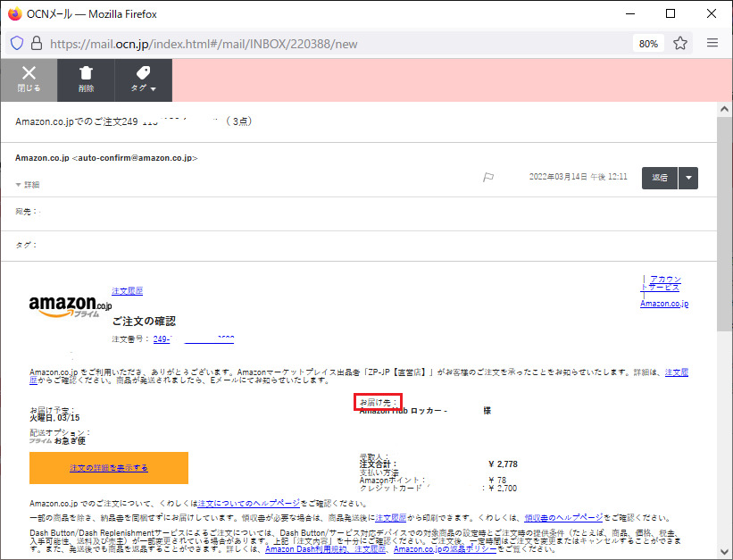The width and height of the screenshot is (733, 560).
Task: Expand the reply options arrow
Action: point(687,178)
